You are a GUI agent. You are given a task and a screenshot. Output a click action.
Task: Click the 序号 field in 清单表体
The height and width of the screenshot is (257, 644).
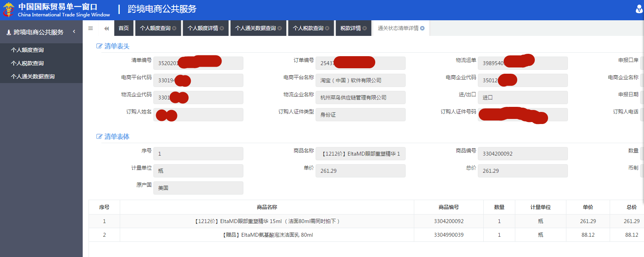(x=198, y=154)
